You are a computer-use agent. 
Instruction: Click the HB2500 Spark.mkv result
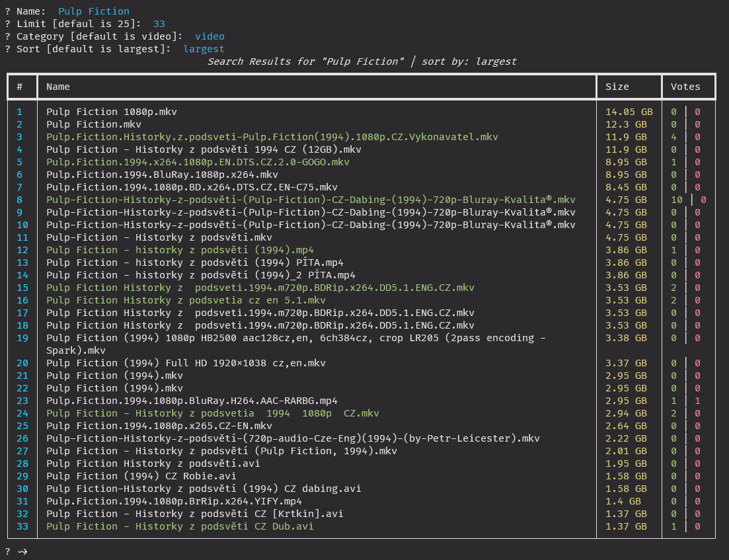pos(295,344)
